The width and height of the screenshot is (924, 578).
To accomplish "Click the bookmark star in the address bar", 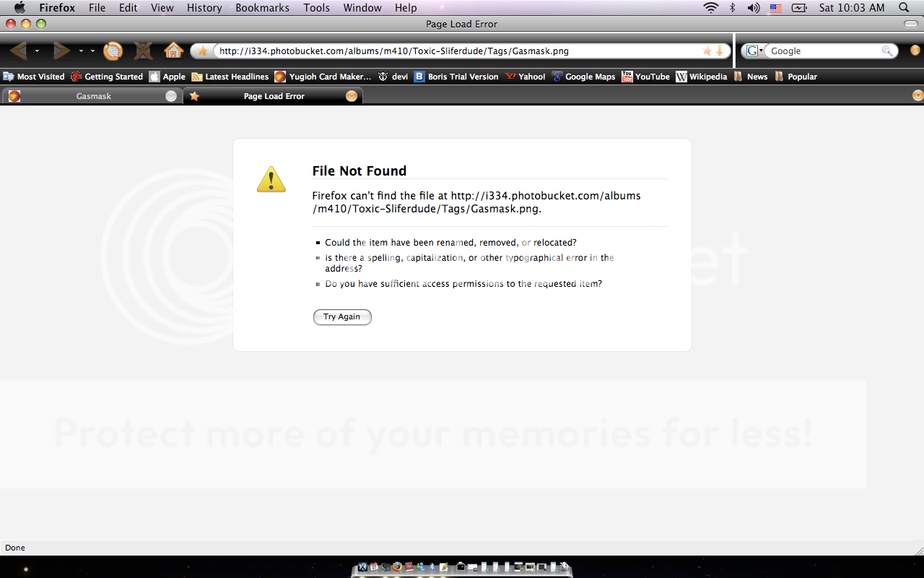I will click(x=707, y=51).
